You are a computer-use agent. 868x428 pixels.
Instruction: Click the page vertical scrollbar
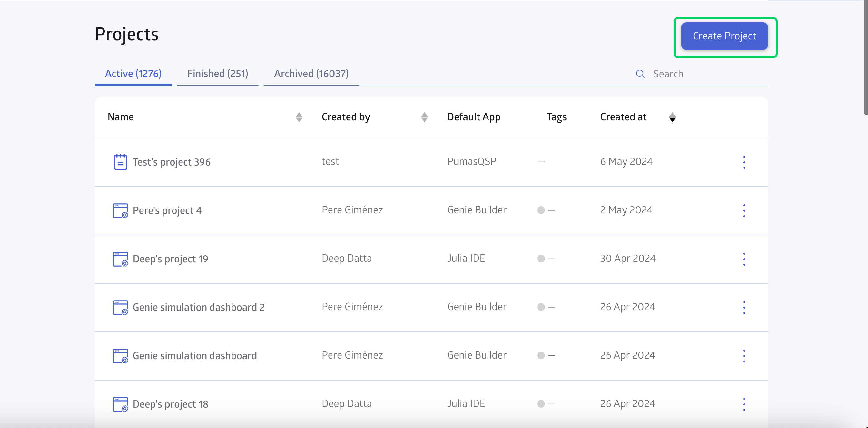point(866,57)
